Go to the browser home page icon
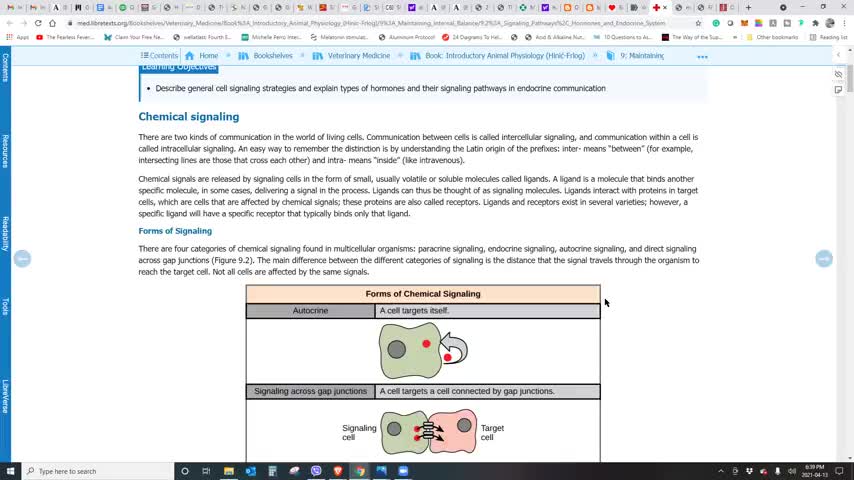 [x=52, y=23]
